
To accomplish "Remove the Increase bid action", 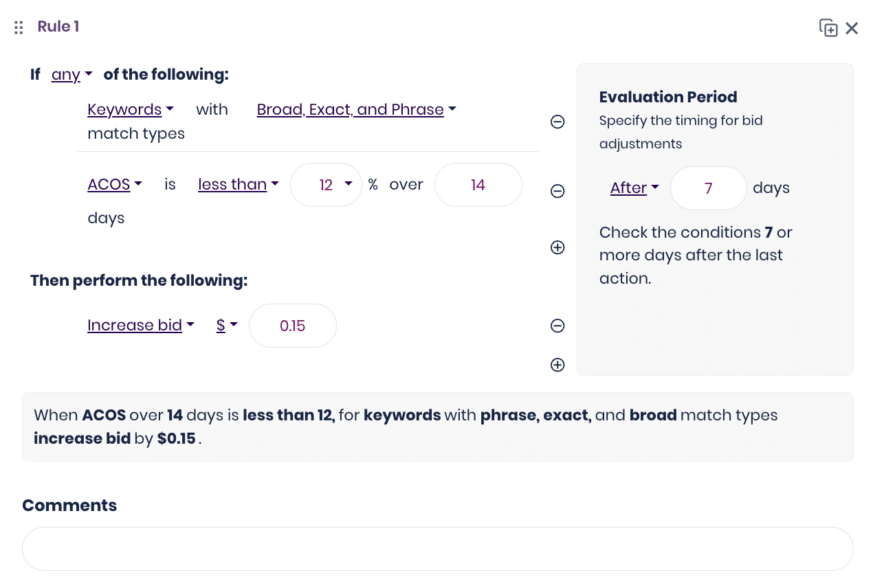I will click(x=557, y=326).
